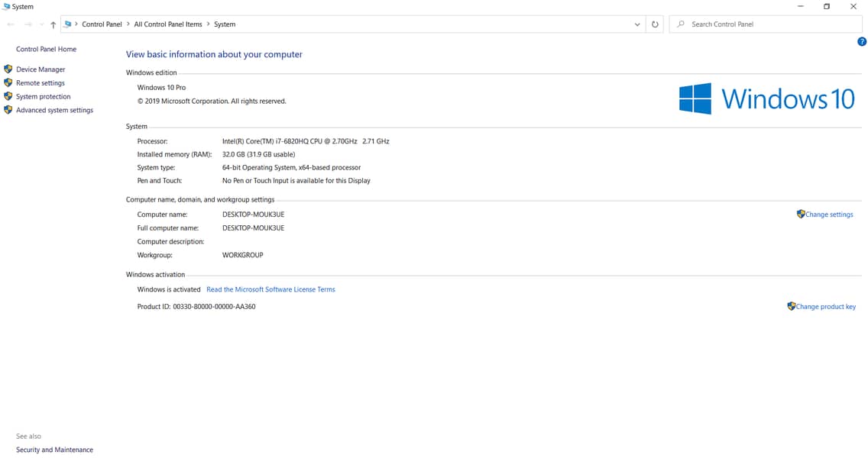The image size is (868, 458).
Task: Click the Device Manager shield icon
Action: point(8,69)
